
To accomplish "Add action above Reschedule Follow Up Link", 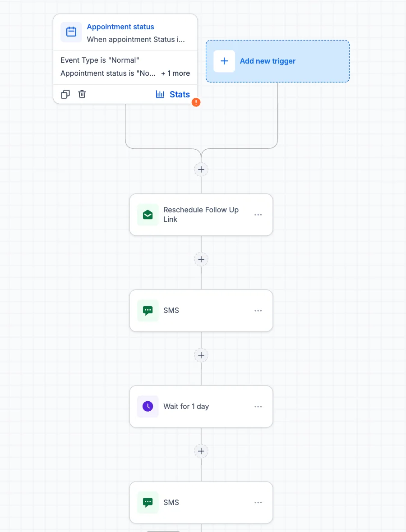I will (x=201, y=170).
